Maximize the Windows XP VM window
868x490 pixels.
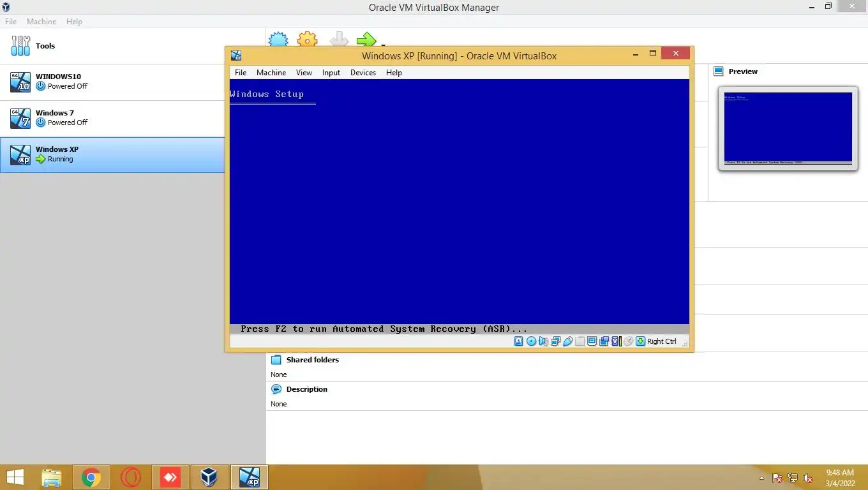click(x=652, y=54)
